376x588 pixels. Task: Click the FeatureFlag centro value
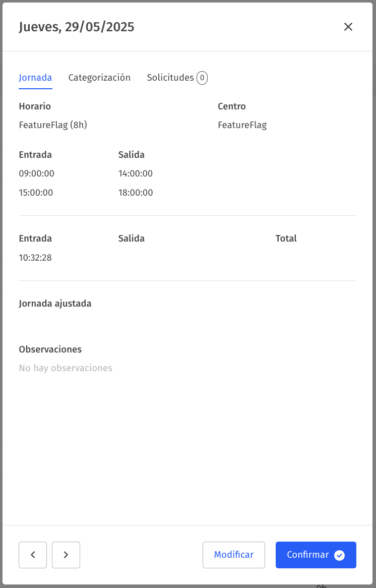242,125
